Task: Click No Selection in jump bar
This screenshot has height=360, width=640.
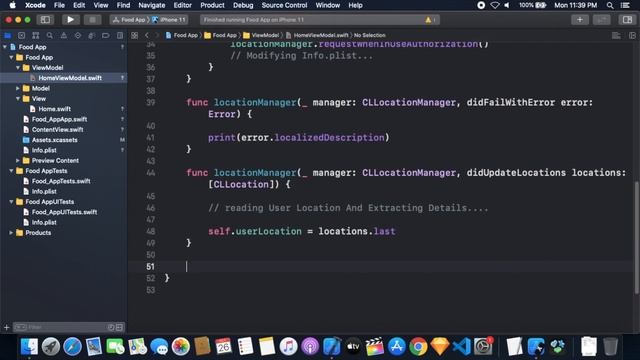Action: (369, 36)
